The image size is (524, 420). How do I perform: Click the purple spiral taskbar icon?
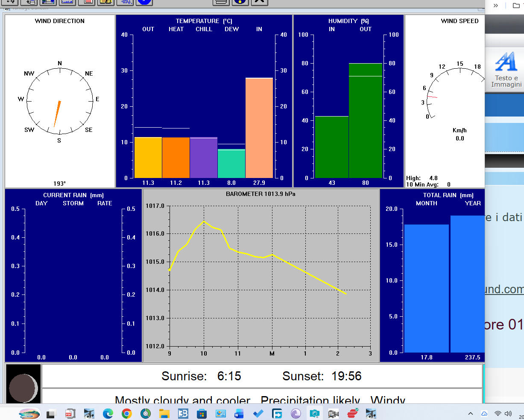pyautogui.click(x=296, y=414)
